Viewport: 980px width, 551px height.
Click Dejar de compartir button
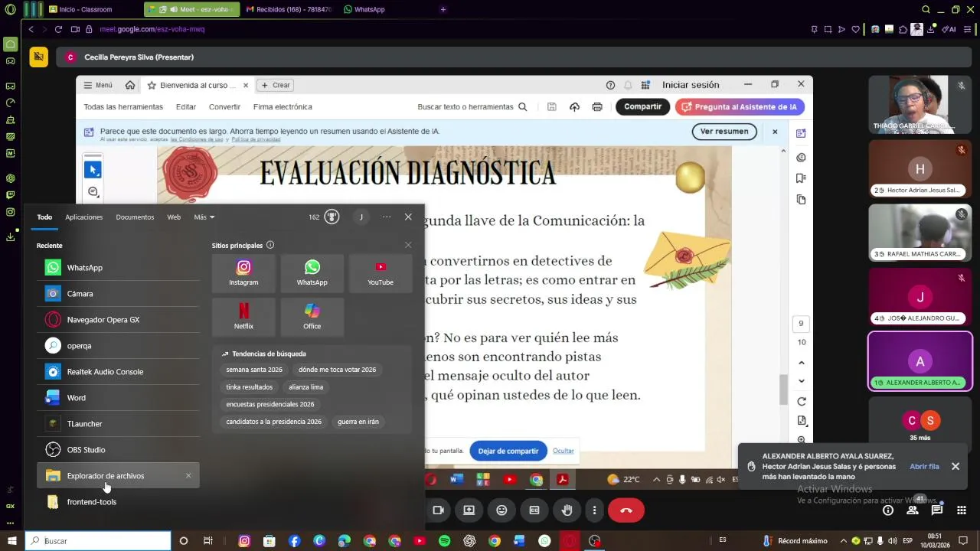(508, 451)
